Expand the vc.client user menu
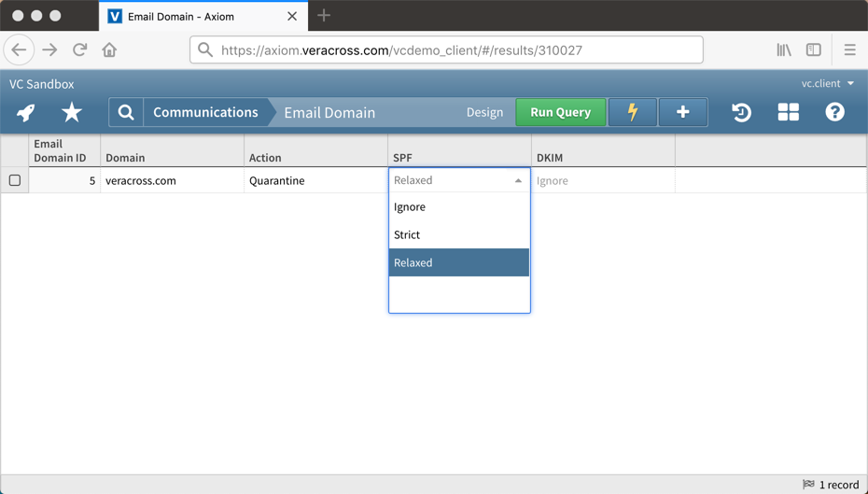The width and height of the screenshot is (868, 494). pyautogui.click(x=828, y=84)
